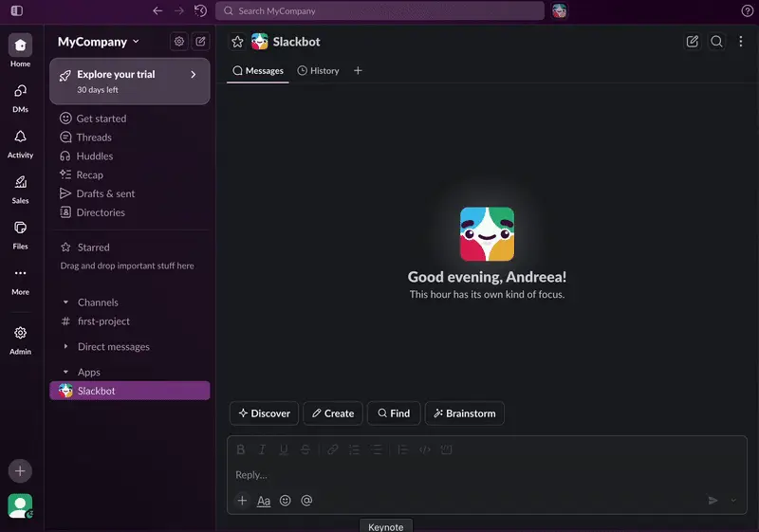Open the first-project channel
Viewport: 759px width, 532px height.
pyautogui.click(x=102, y=321)
